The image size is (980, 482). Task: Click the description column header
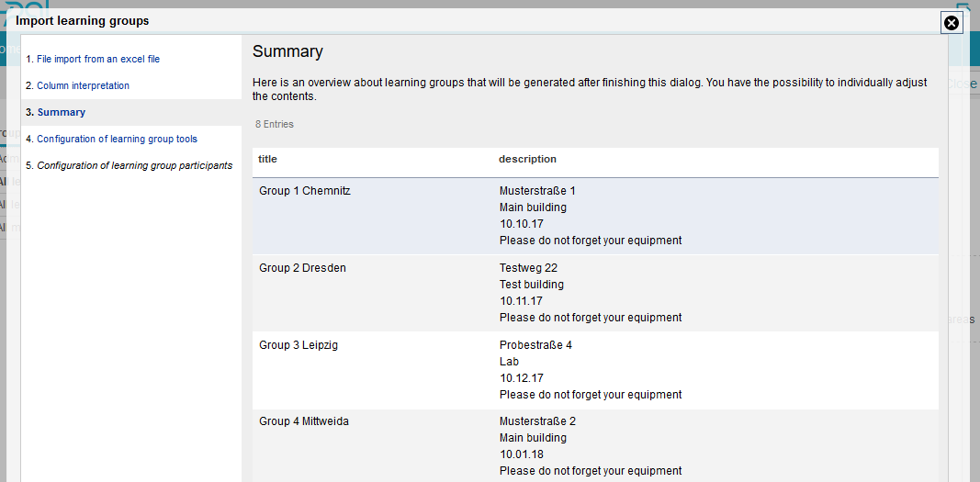coord(527,159)
